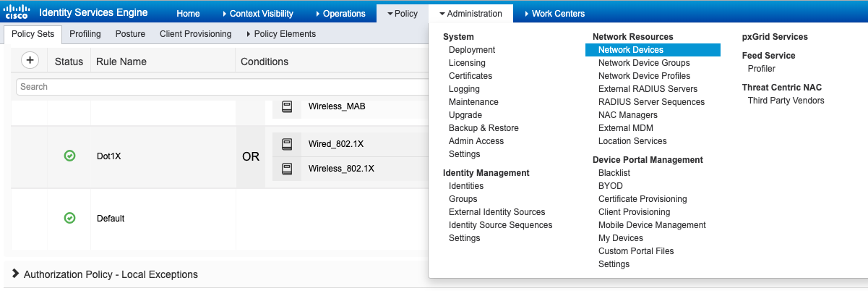This screenshot has width=868, height=291.
Task: Open Groups under Identity Management
Action: point(463,199)
